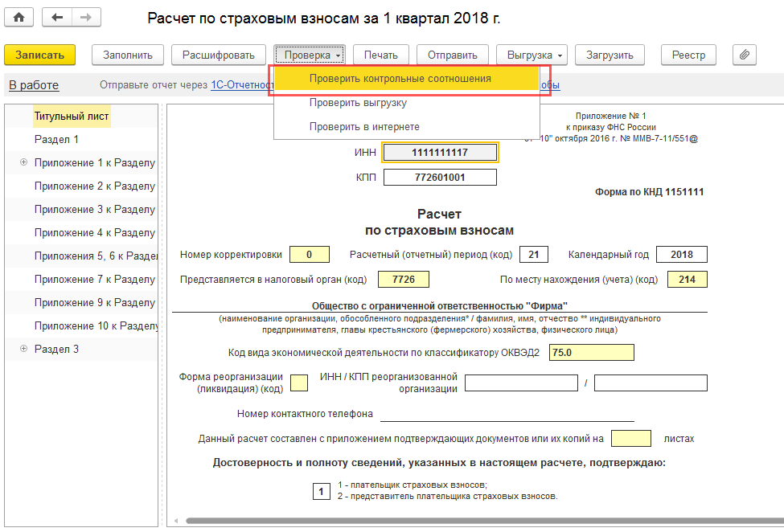Click the Номер контактного телефона line

tap(507, 414)
